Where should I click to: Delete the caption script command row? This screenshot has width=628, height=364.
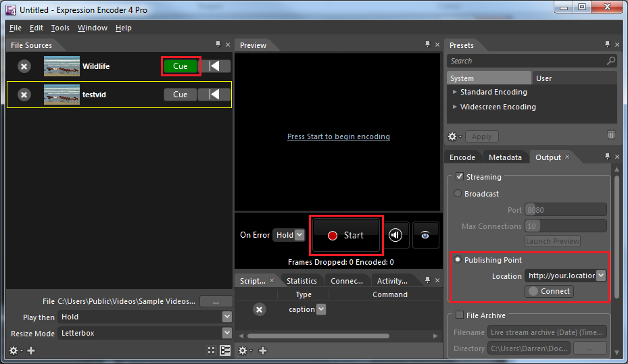259,309
